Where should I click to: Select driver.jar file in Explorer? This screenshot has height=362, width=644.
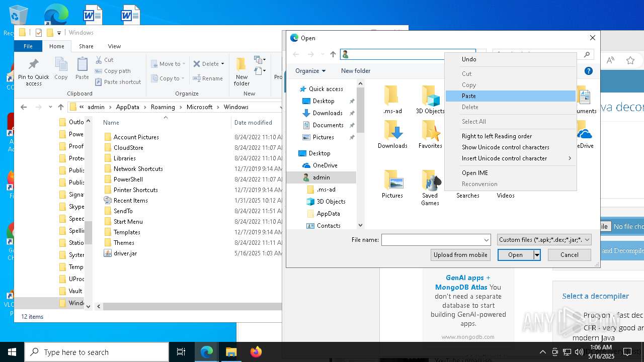coord(120,253)
